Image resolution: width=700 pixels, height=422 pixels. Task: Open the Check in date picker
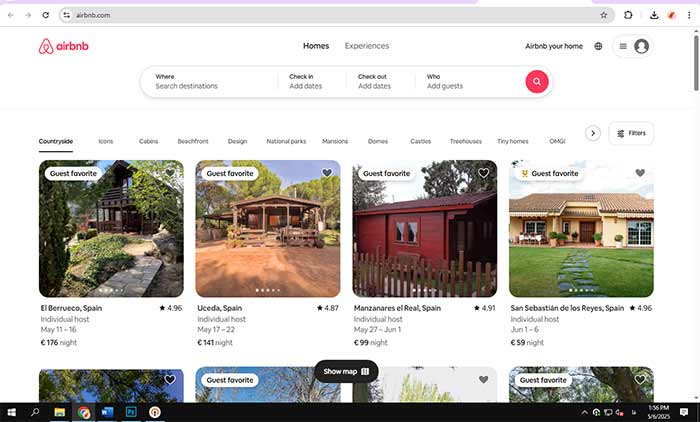coord(312,82)
